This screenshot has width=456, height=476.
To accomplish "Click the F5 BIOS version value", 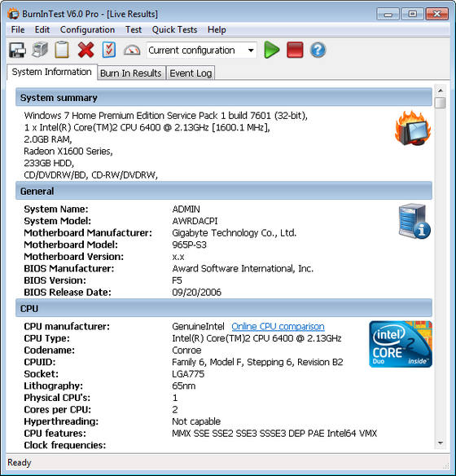I will coord(177,280).
